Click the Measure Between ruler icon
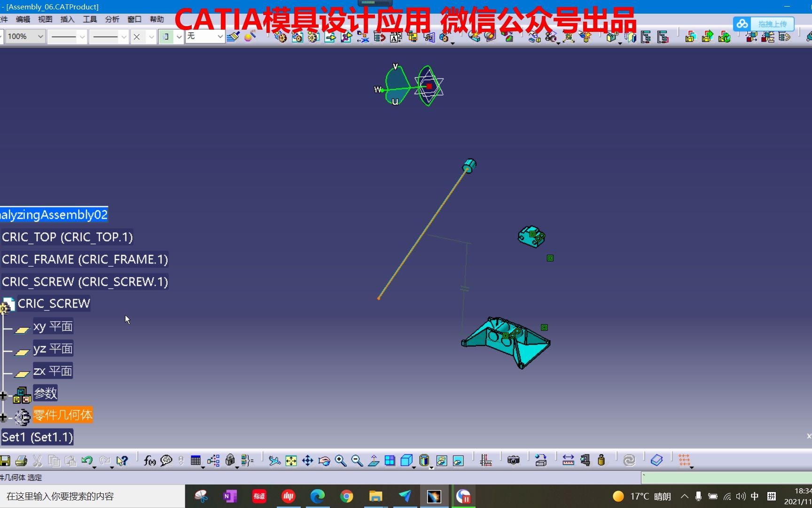Viewport: 812px width, 508px height. pyautogui.click(x=569, y=460)
